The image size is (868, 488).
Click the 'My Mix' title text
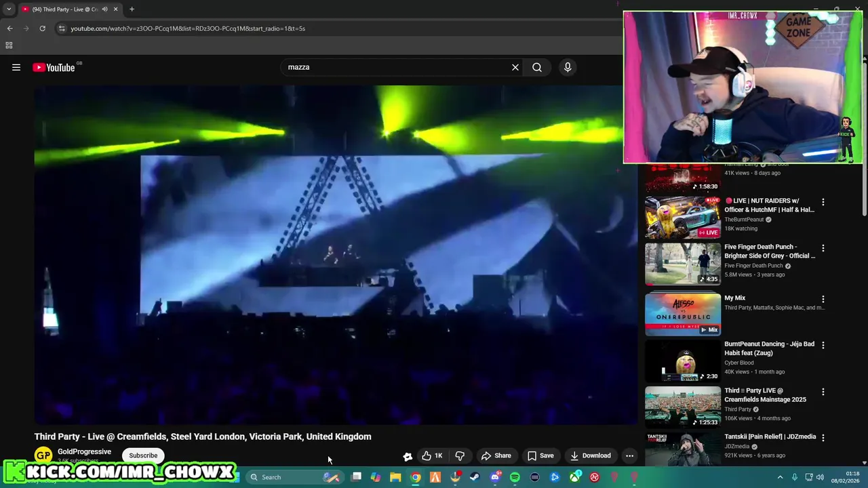(735, 298)
